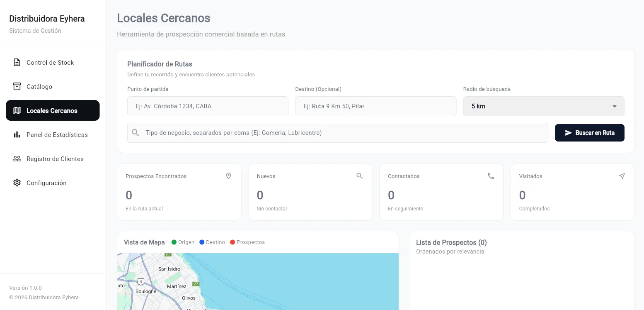Image resolution: width=644 pixels, height=310 pixels.
Task: Click the magnifier icon in business type field
Action: point(136,133)
